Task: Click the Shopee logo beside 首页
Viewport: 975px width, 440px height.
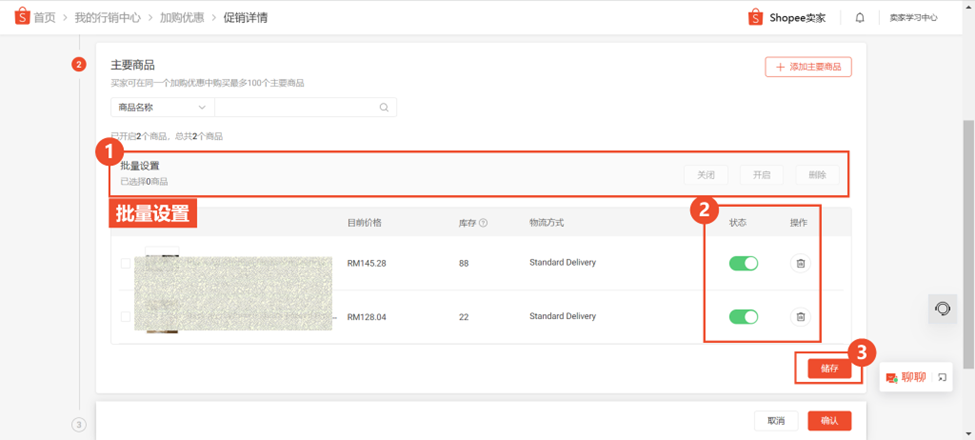Action: coord(22,17)
